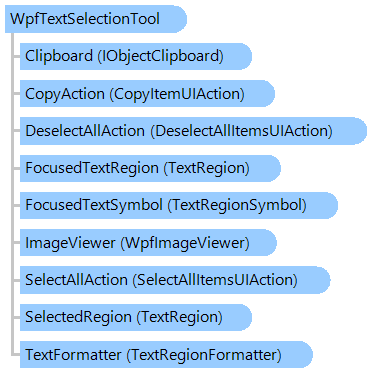Select the ImageViewer property name
The width and height of the screenshot is (385, 372).
point(70,243)
